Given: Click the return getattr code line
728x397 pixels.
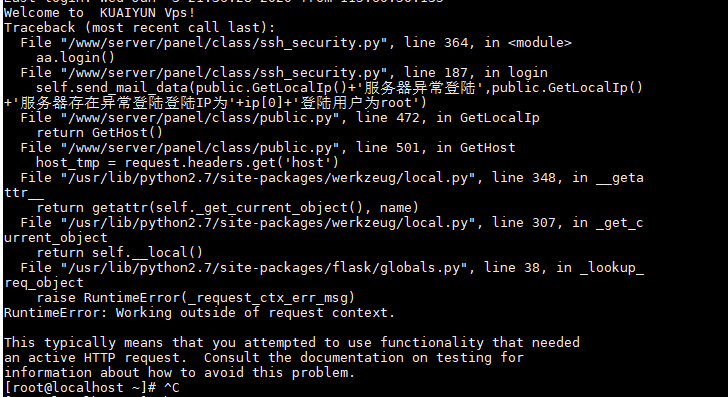Looking at the screenshot, I should tap(228, 208).
